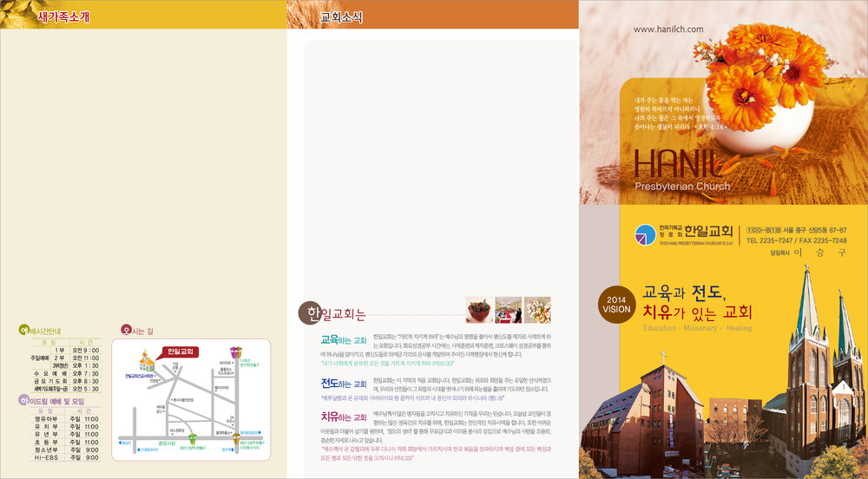Screen dimensions: 868x479
Task: Click the brown 한 circle in 한일교회는
Action: [x=308, y=313]
